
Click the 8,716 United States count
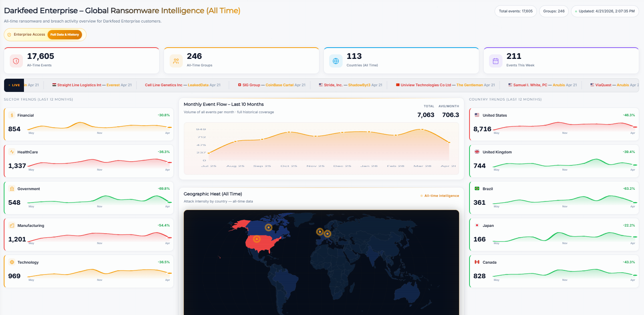point(482,129)
